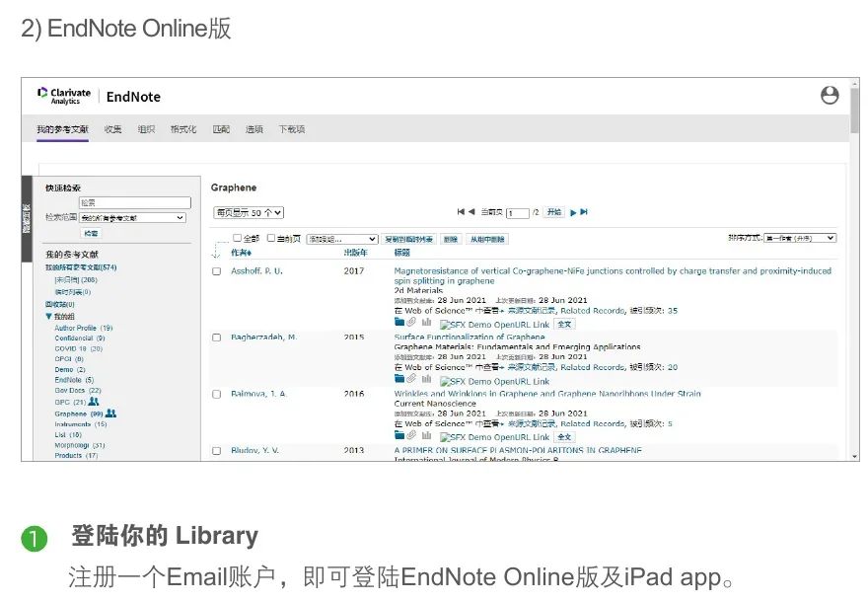Open the folder icon for the Bagherzadeh record
This screenshot has width=868, height=602.
coord(399,378)
